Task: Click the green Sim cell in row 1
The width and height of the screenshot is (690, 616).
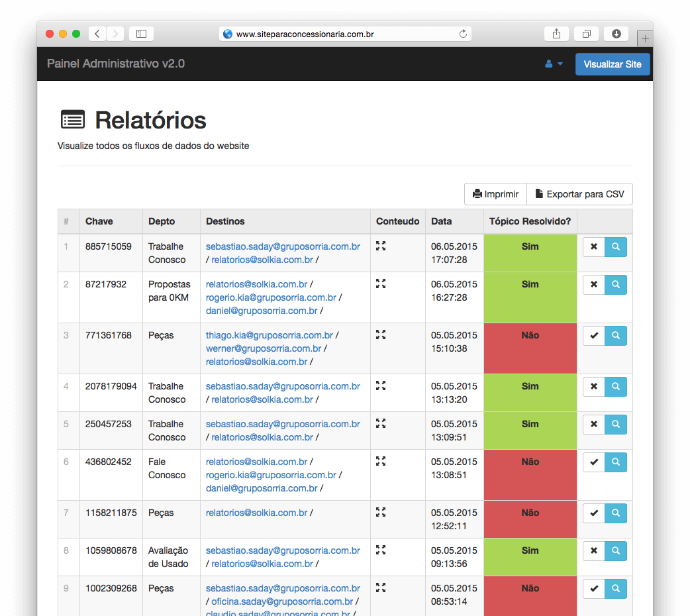Action: (530, 253)
